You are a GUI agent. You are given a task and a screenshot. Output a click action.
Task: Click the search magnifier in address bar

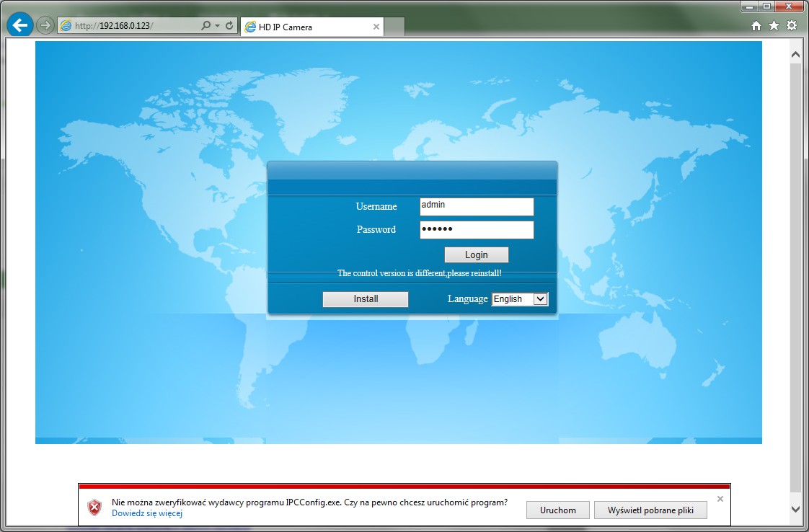[205, 25]
